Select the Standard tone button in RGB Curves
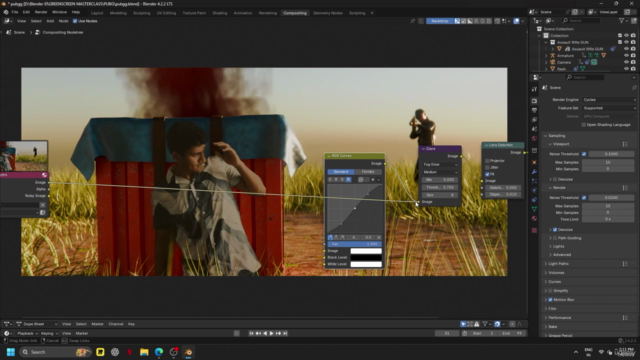Image resolution: width=640 pixels, height=360 pixels. tap(341, 172)
